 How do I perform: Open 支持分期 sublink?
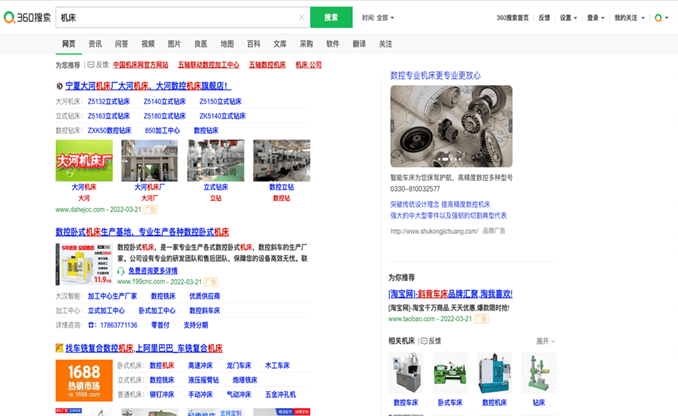(195, 325)
